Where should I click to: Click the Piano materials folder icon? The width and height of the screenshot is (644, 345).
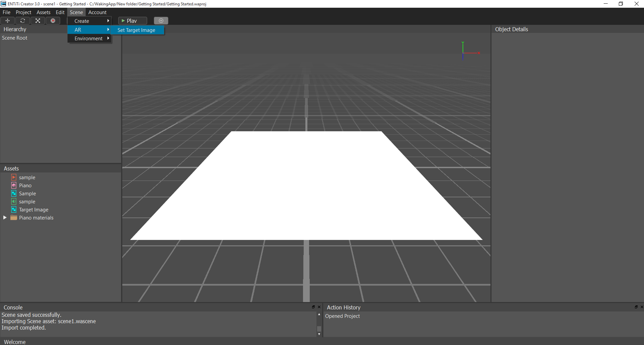point(14,218)
